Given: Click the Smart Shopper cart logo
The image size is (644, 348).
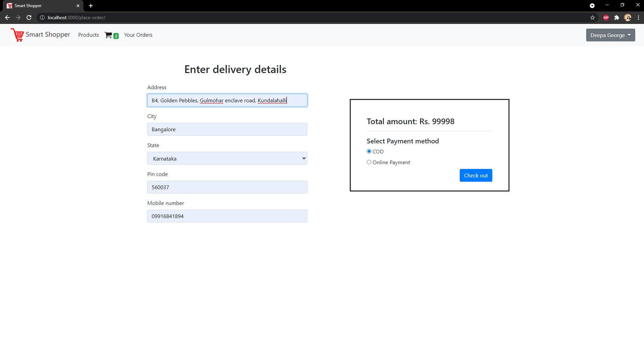Looking at the screenshot, I should coord(17,35).
